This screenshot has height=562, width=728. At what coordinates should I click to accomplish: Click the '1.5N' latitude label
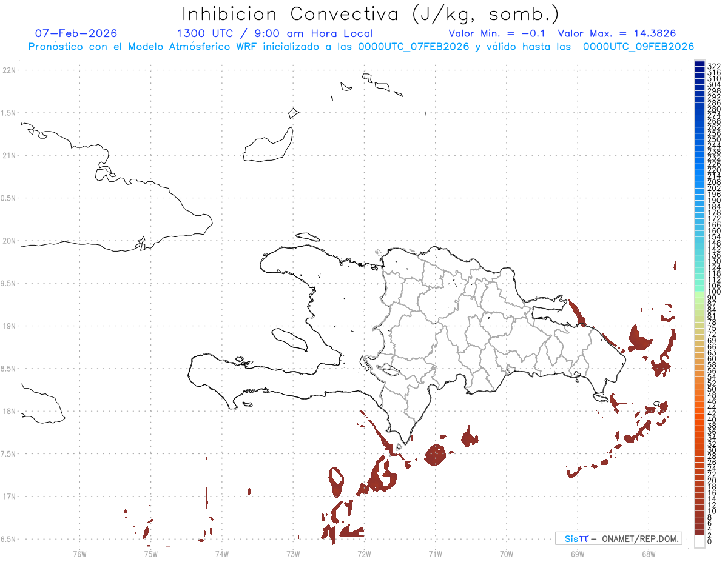coord(8,113)
